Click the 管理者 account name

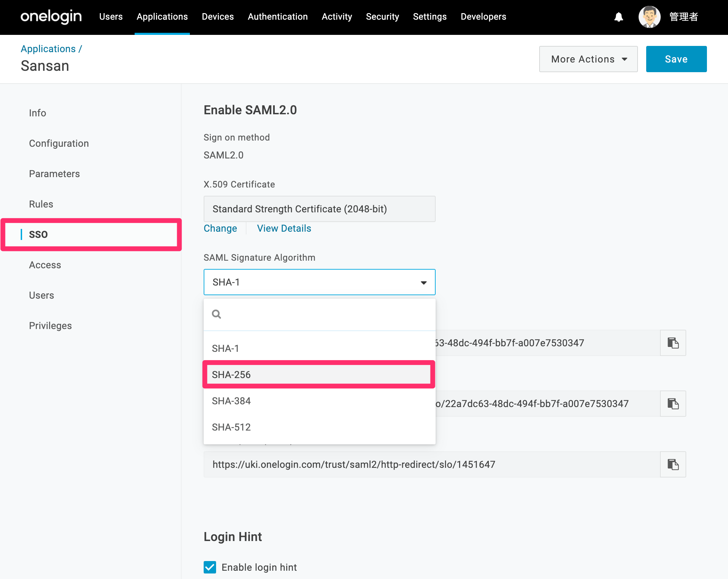click(683, 17)
